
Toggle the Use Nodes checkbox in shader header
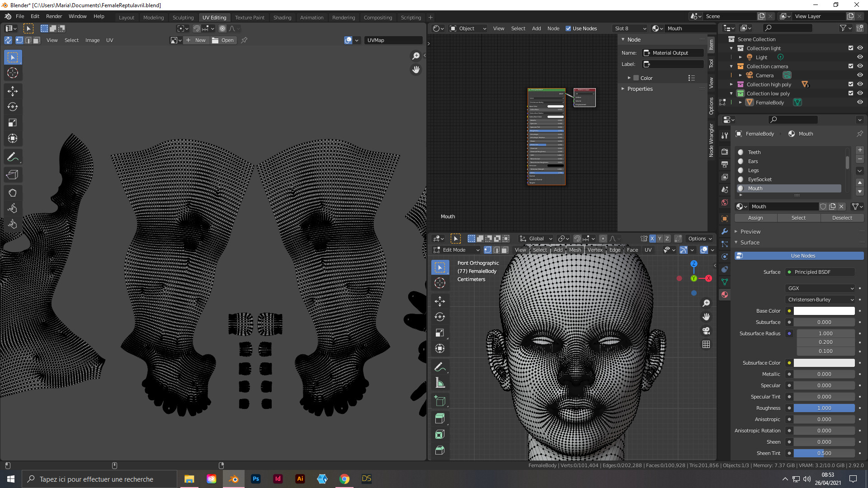[569, 28]
